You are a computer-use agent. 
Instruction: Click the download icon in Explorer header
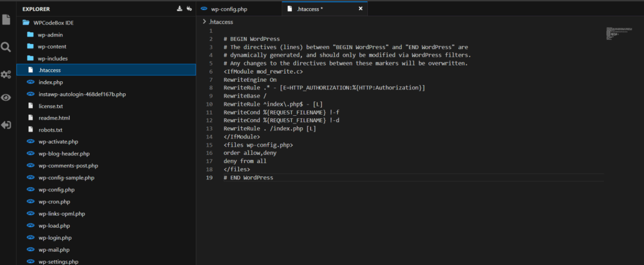(x=179, y=8)
